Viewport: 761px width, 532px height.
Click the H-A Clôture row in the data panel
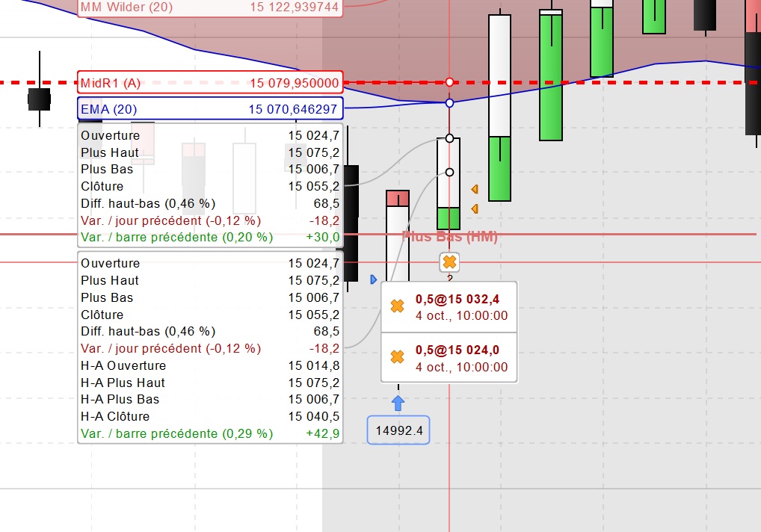coord(210,416)
